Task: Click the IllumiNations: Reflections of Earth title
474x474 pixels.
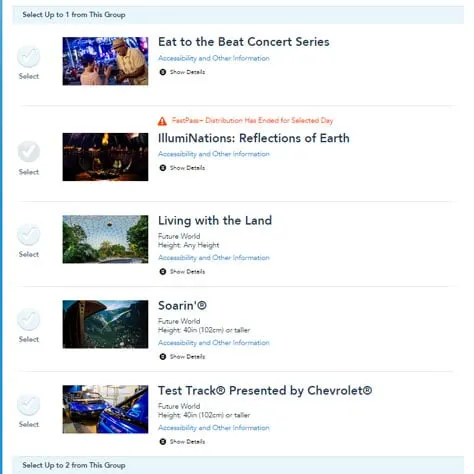Action: click(x=254, y=138)
